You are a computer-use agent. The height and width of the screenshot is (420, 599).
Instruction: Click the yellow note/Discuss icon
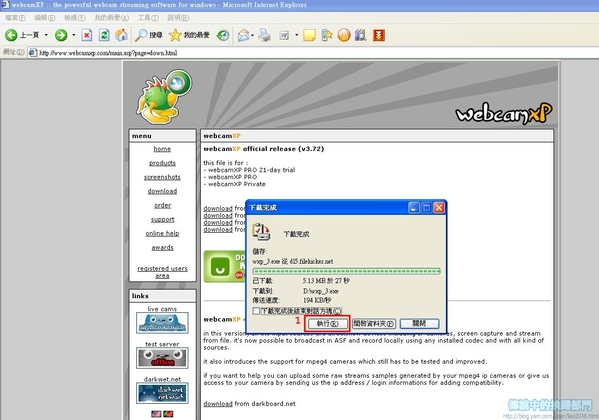pyautogui.click(x=309, y=35)
